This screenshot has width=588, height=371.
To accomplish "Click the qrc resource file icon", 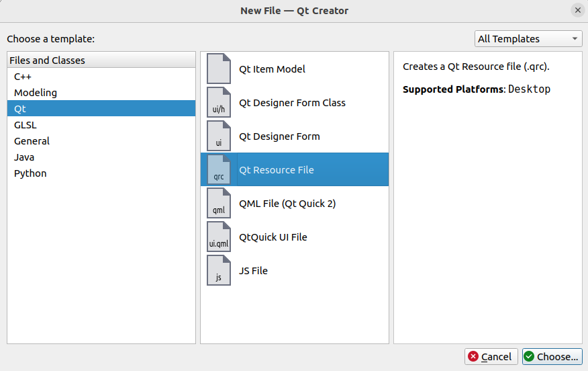I will (x=218, y=170).
